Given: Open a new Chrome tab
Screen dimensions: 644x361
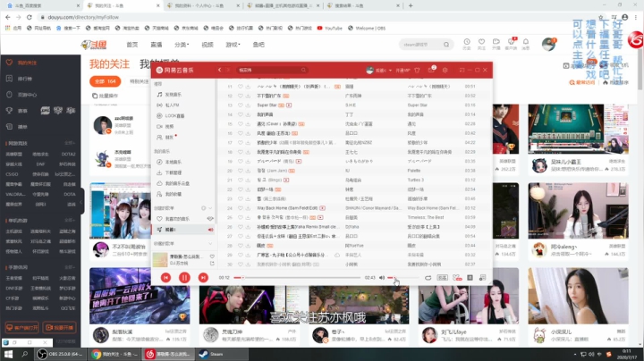Looking at the screenshot, I should click(x=411, y=5).
